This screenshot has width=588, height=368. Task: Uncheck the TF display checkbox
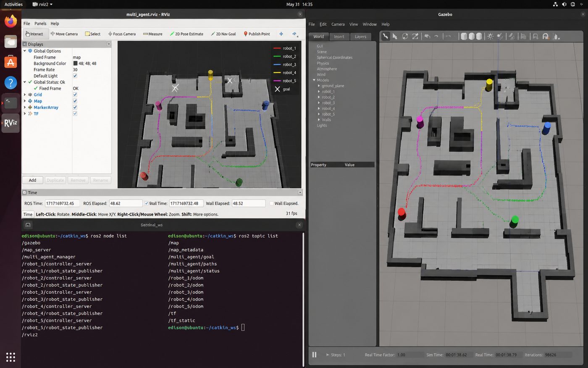pos(75,114)
